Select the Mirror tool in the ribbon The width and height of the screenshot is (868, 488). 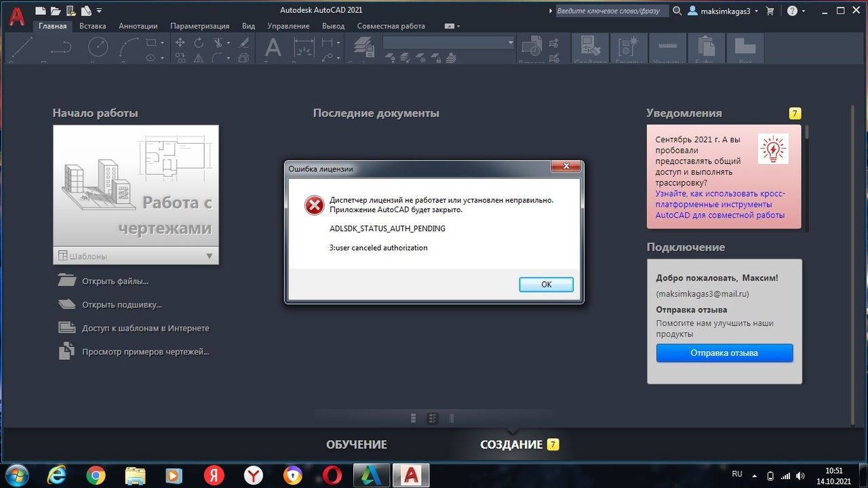point(199,58)
